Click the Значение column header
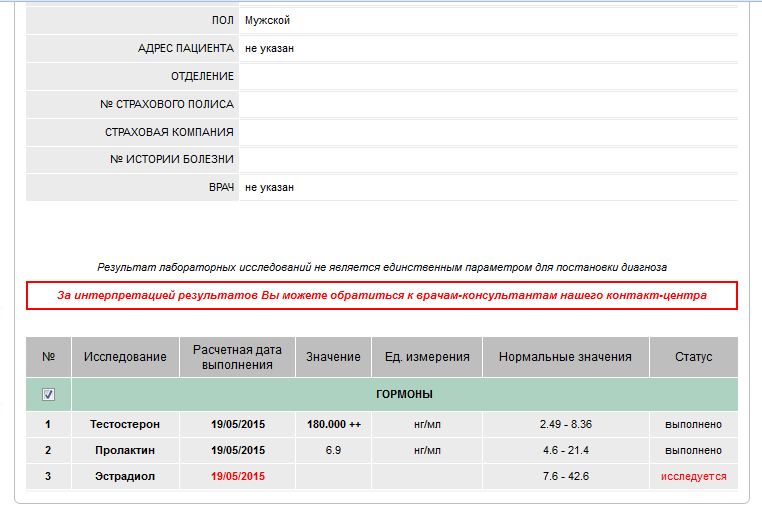The image size is (762, 515). click(333, 357)
